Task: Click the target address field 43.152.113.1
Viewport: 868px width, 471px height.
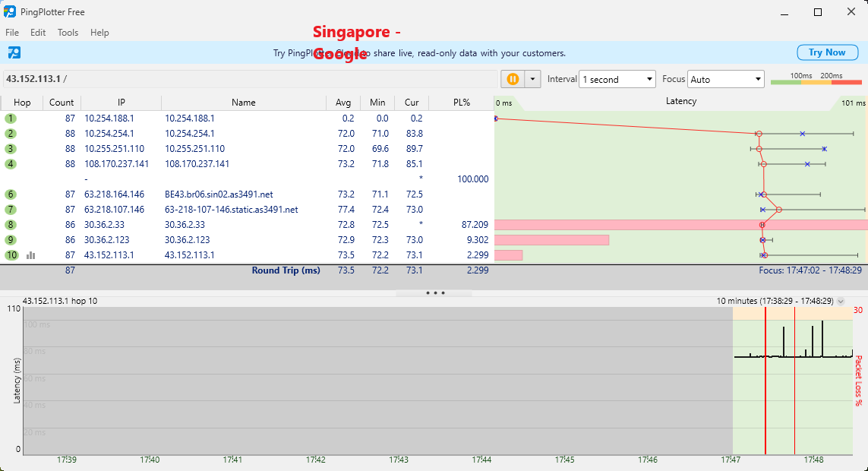Action: click(250, 78)
